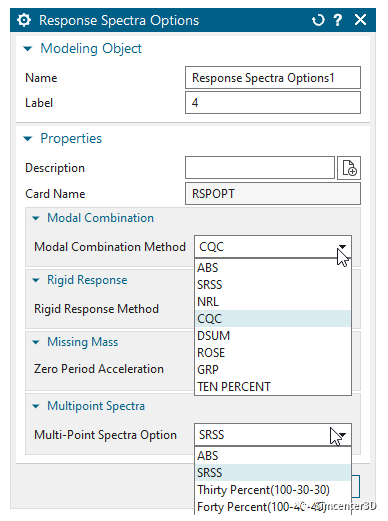
Task: Collapse the Modeling Object section
Action: tap(28, 49)
